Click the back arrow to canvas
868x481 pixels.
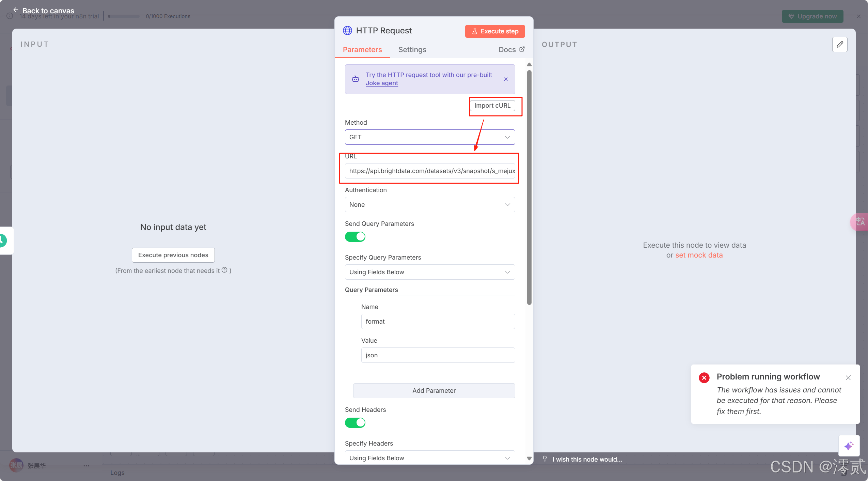tap(16, 10)
